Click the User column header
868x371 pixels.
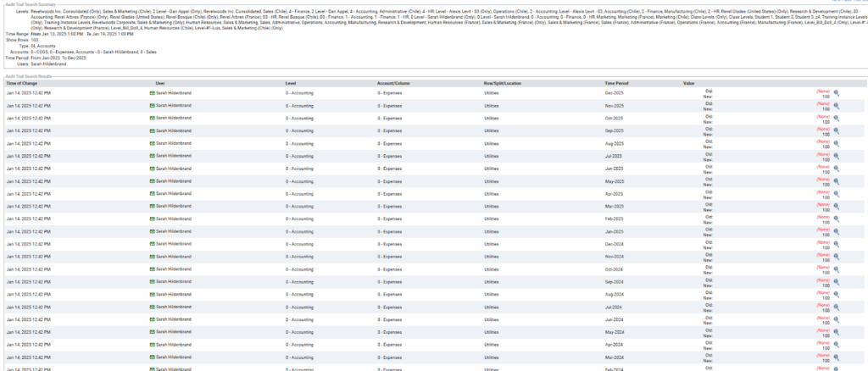[x=159, y=83]
